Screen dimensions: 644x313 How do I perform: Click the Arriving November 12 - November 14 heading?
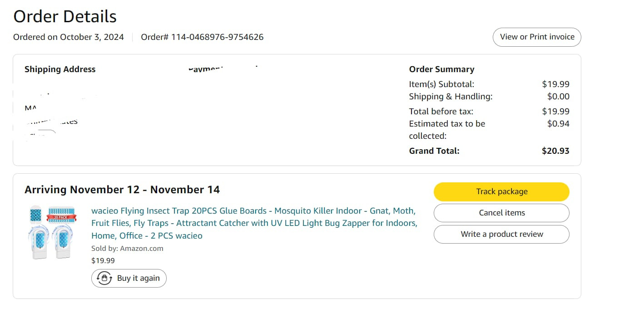122,190
